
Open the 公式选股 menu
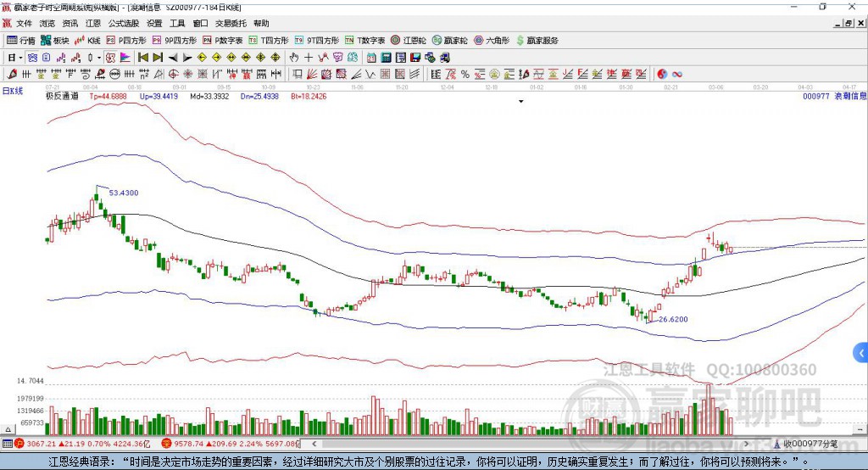[x=123, y=24]
